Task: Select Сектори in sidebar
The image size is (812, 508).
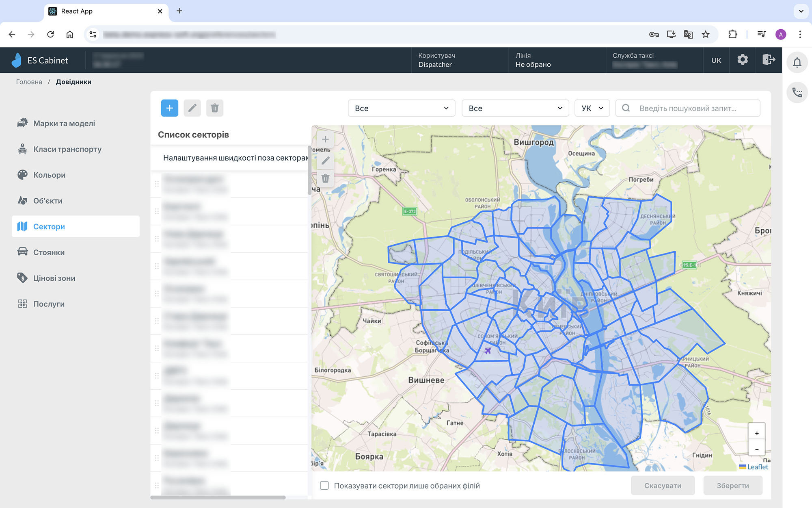Action: coord(76,226)
